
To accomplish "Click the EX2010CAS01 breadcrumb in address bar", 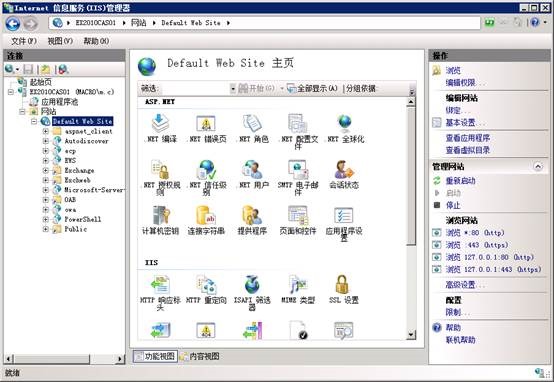I will tap(95, 23).
